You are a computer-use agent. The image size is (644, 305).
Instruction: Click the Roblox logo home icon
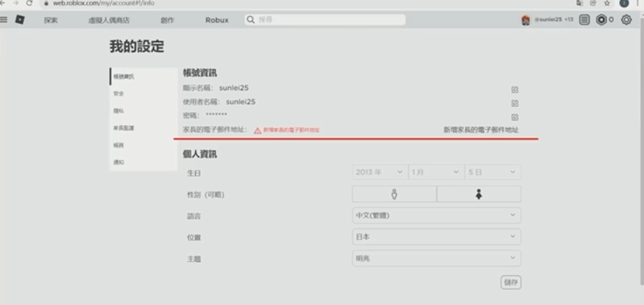point(20,20)
